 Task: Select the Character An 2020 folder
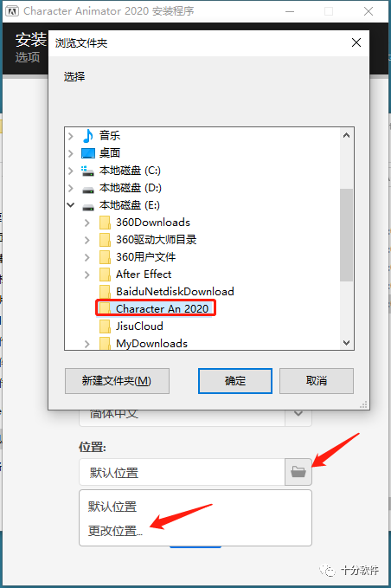[x=156, y=308]
